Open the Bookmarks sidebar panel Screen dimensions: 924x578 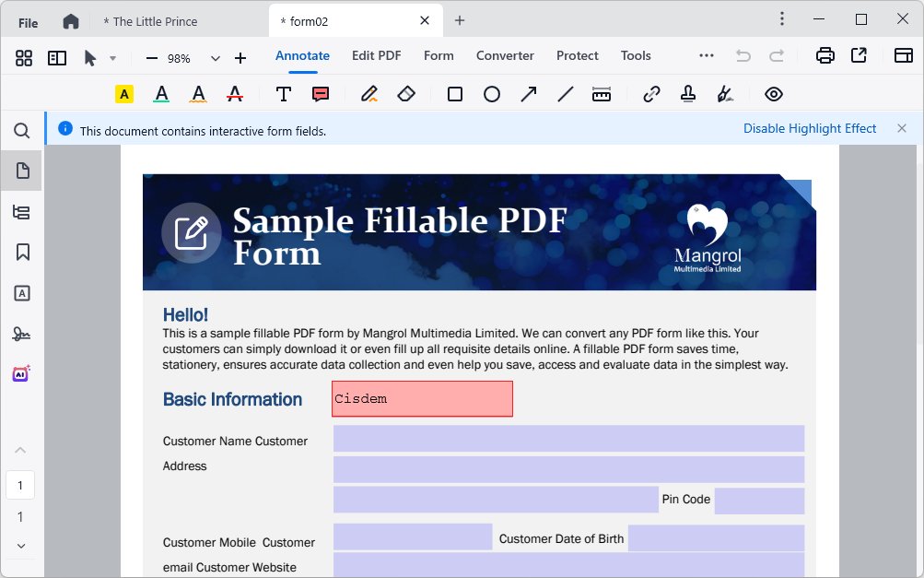(x=22, y=253)
